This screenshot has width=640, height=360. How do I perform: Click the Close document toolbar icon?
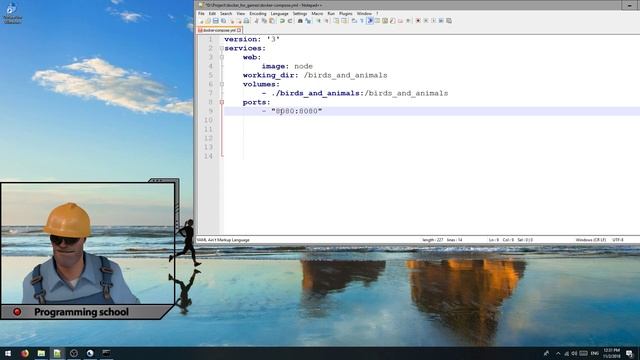point(232,21)
